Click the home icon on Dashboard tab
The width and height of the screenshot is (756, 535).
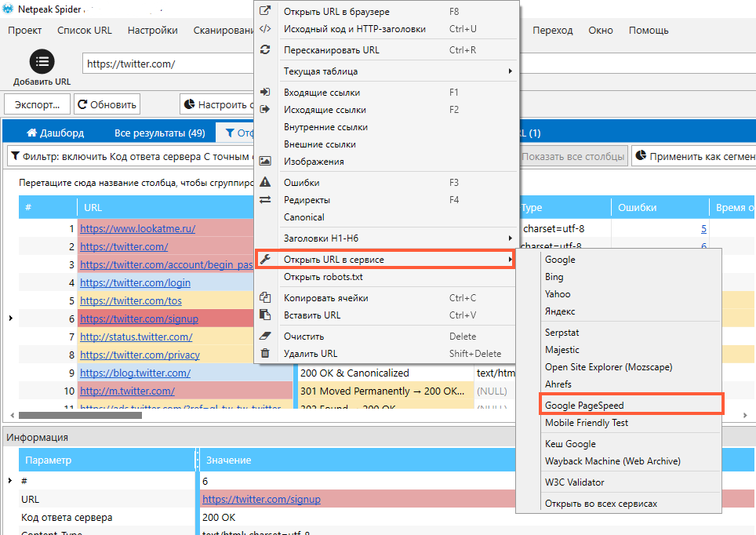(x=32, y=133)
